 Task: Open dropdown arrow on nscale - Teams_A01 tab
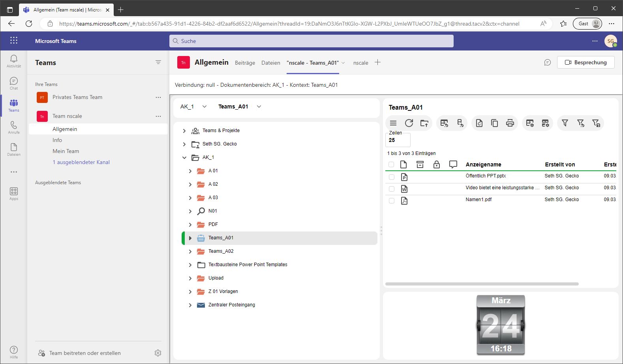(x=343, y=63)
